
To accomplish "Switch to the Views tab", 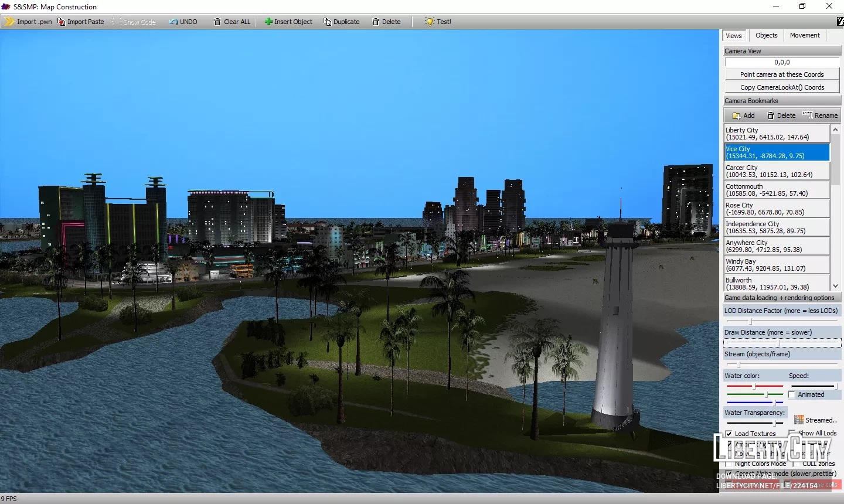I will pos(734,36).
